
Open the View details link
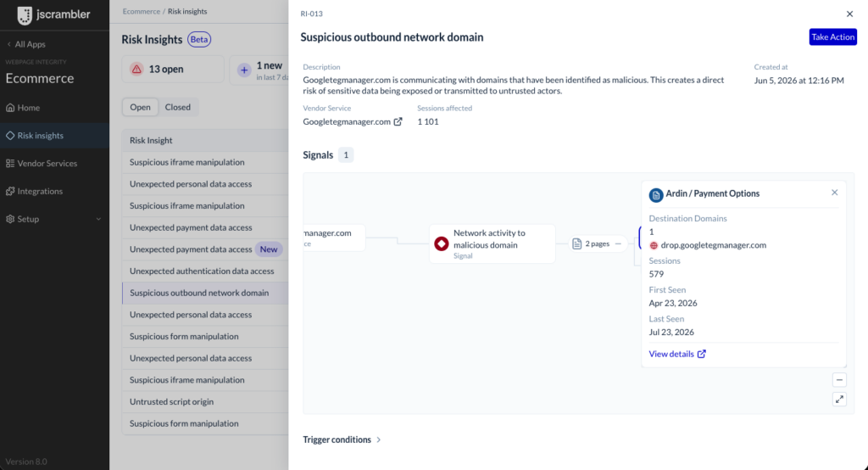tap(677, 354)
